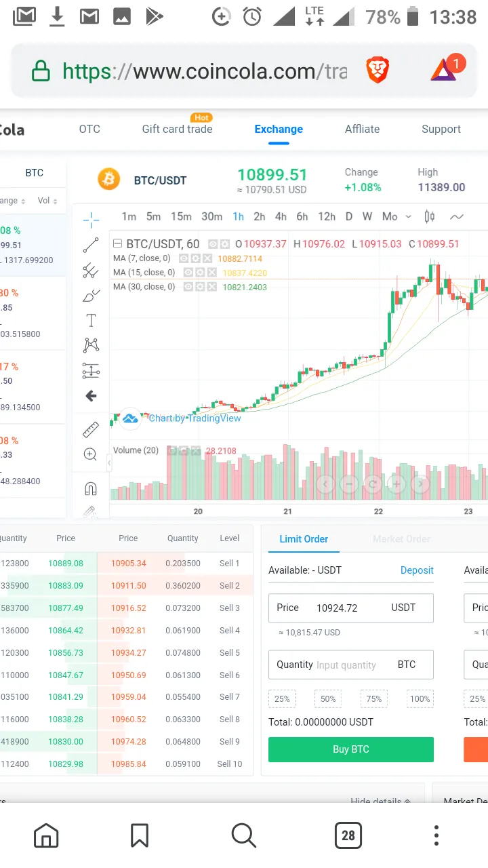Collapse the drawing toolbar side handle
Viewport: 488px width, 868px height.
109,463
